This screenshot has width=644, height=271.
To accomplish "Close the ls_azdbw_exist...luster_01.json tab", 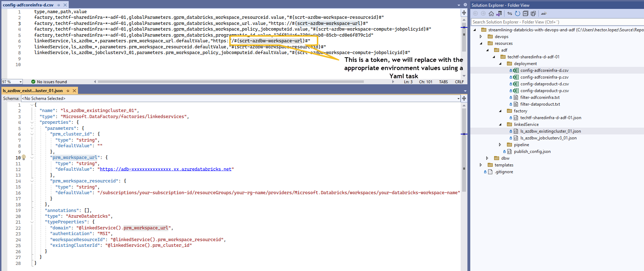I will click(74, 91).
